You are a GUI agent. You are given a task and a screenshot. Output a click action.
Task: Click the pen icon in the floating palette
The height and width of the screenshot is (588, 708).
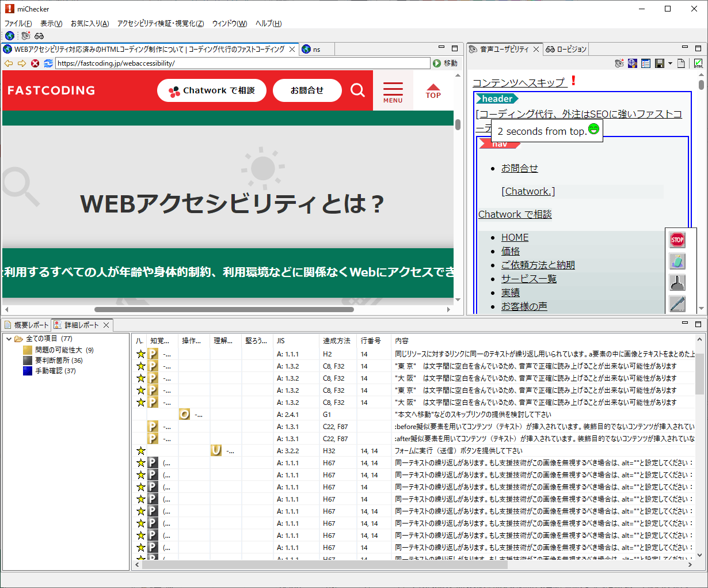(x=677, y=304)
